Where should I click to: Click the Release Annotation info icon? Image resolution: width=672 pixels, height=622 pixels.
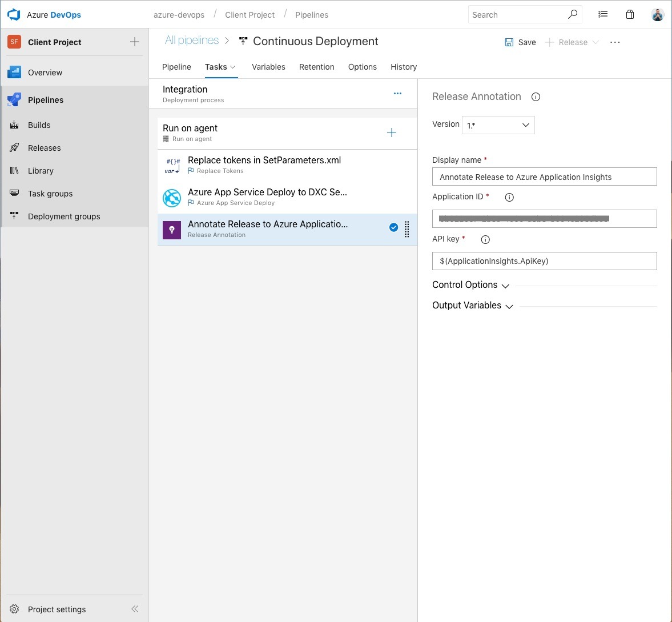[536, 97]
